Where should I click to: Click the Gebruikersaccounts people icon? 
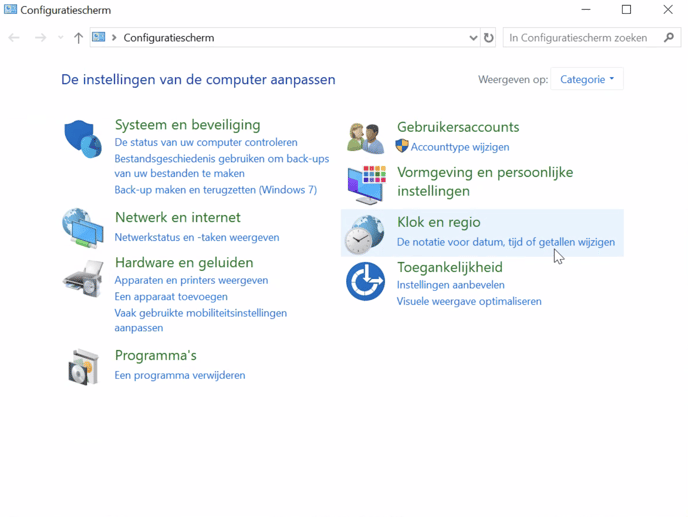click(x=365, y=137)
